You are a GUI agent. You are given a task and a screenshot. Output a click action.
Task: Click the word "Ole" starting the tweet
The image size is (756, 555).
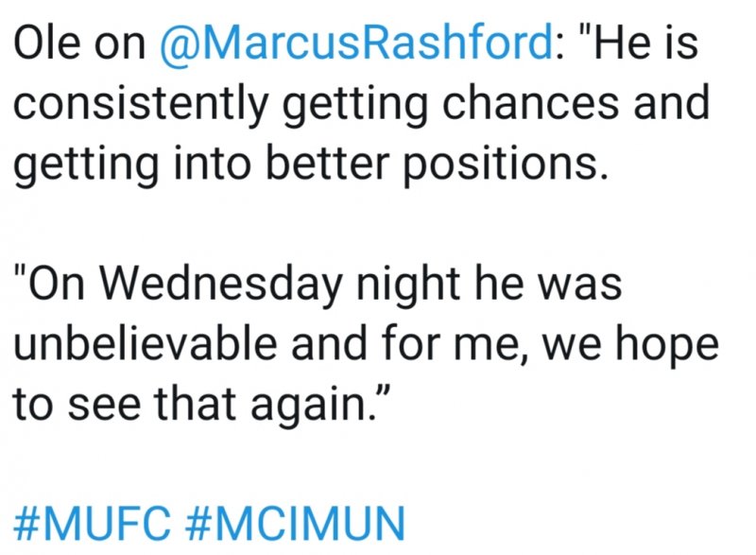tap(46, 43)
